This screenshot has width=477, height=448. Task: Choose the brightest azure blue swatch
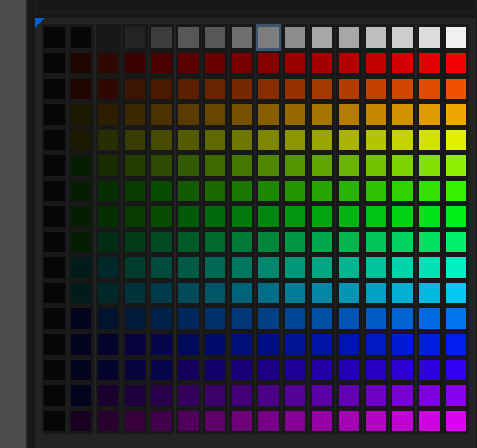click(456, 318)
